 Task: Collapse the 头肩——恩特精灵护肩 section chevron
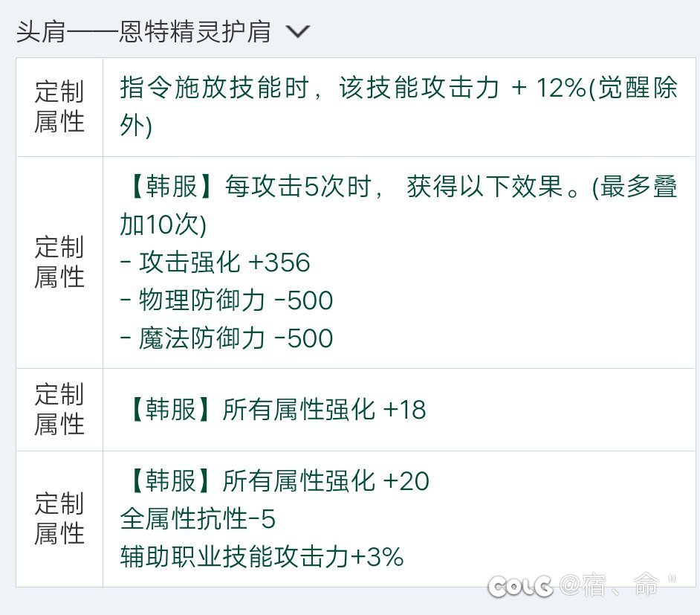297,32
